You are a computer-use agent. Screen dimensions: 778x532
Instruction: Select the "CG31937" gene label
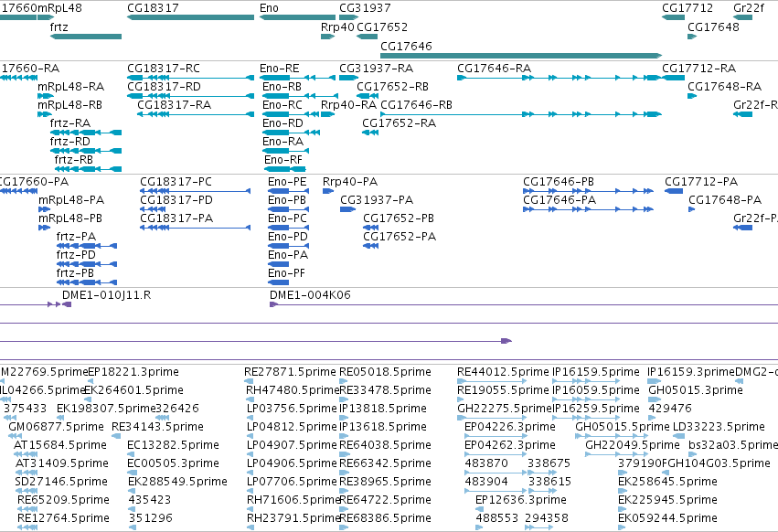pos(365,8)
